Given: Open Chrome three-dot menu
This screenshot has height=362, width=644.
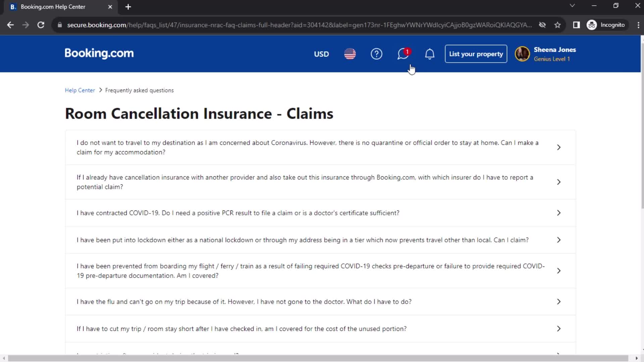Looking at the screenshot, I should [638, 25].
